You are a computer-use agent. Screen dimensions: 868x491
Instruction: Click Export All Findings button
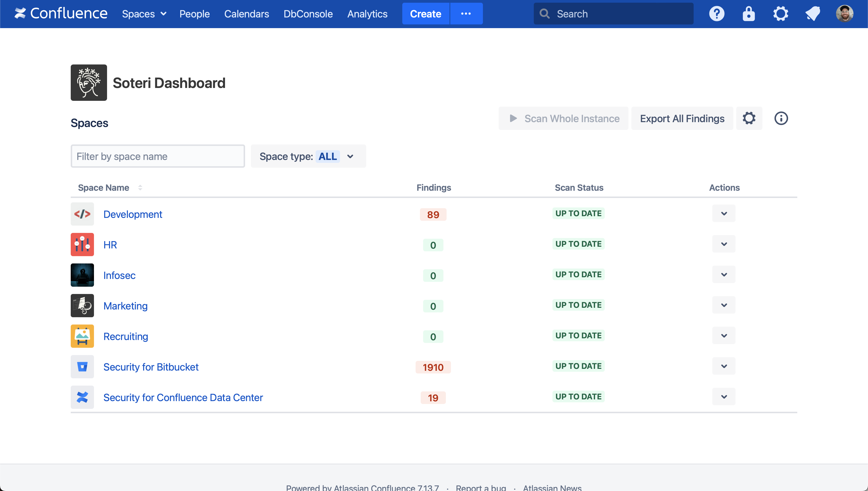(682, 118)
